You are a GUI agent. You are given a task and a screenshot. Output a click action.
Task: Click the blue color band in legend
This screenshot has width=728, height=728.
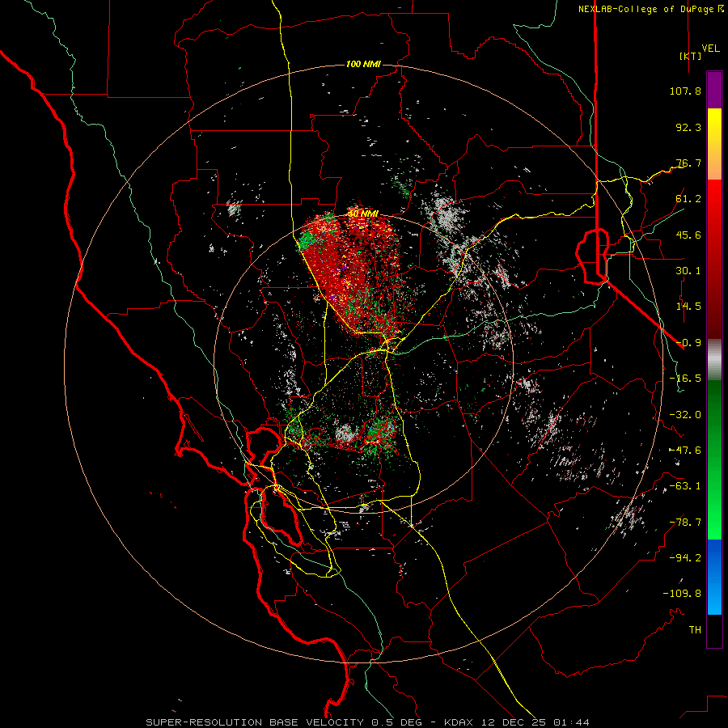click(x=714, y=577)
